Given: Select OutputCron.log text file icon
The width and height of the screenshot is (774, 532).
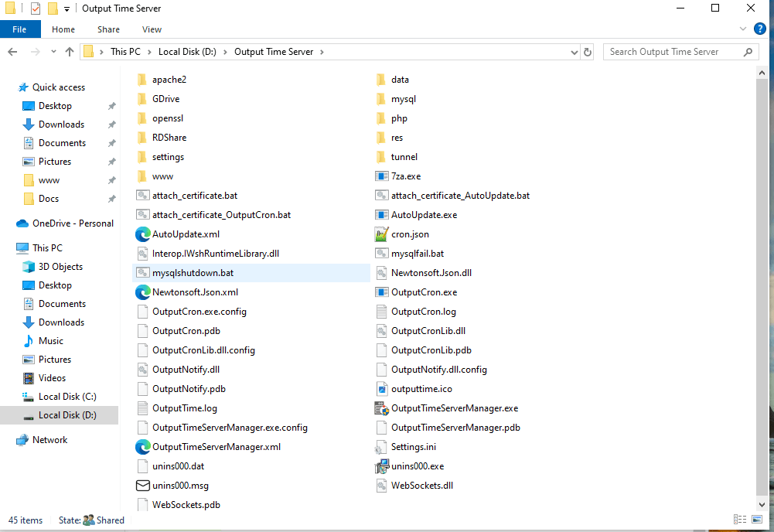Looking at the screenshot, I should (x=381, y=312).
